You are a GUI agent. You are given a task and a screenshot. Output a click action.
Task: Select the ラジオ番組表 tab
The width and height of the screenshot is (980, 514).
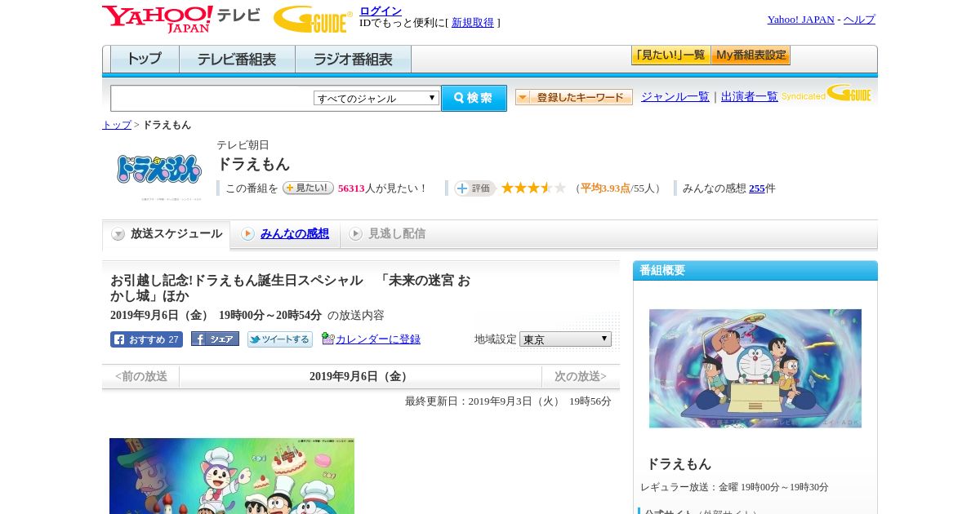click(x=353, y=60)
